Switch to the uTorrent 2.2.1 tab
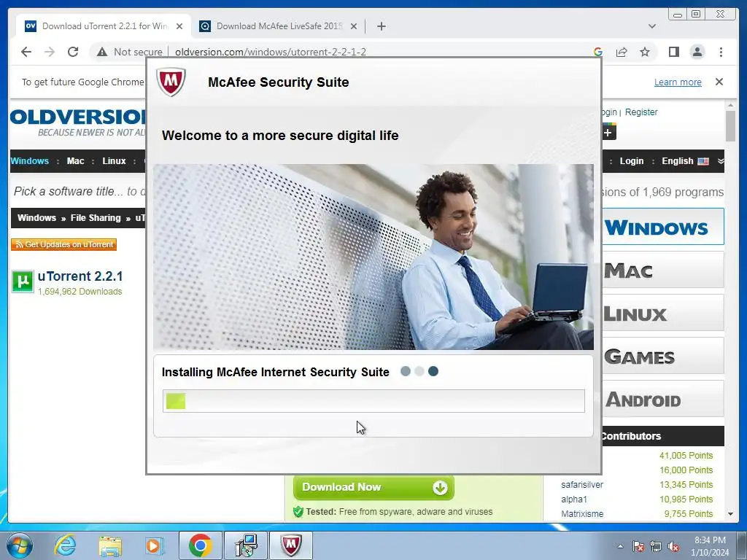 point(104,26)
